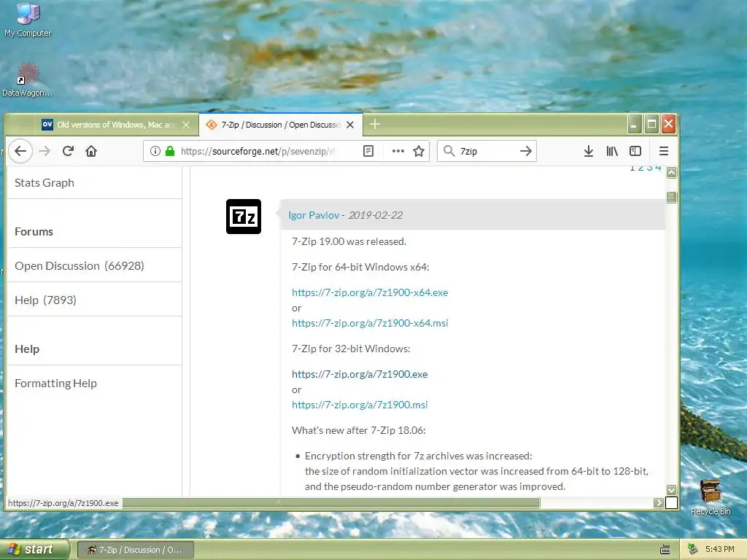Open the Open Discussion forum link

79,265
